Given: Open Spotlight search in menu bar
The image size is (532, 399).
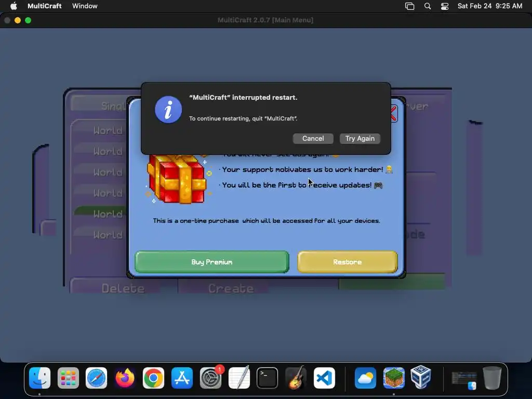Looking at the screenshot, I should [428, 6].
